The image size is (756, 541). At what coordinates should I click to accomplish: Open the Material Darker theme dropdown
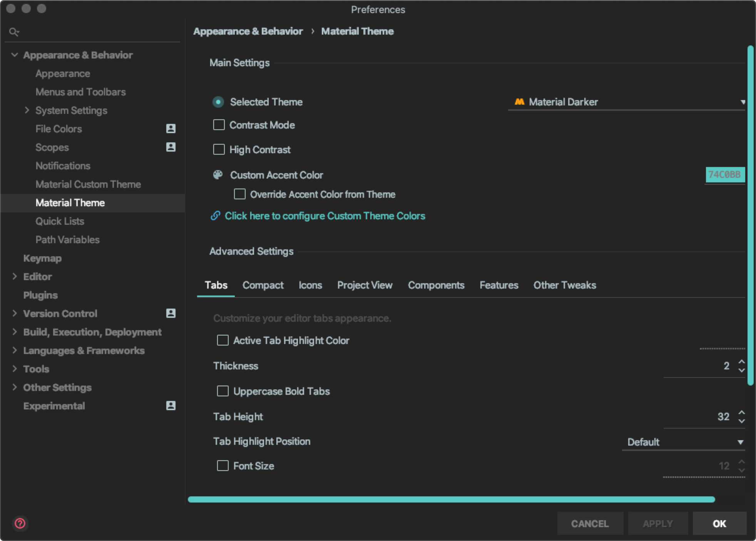(627, 102)
